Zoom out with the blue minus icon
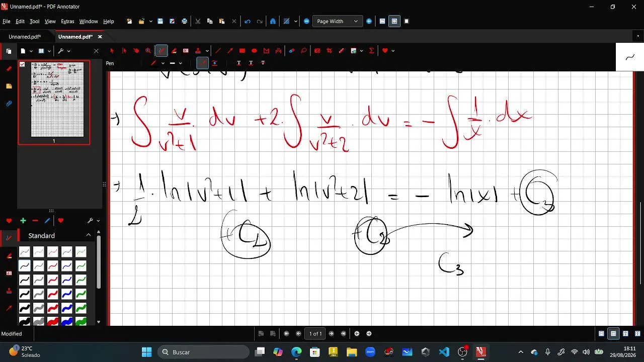The image size is (644, 362). (x=306, y=21)
